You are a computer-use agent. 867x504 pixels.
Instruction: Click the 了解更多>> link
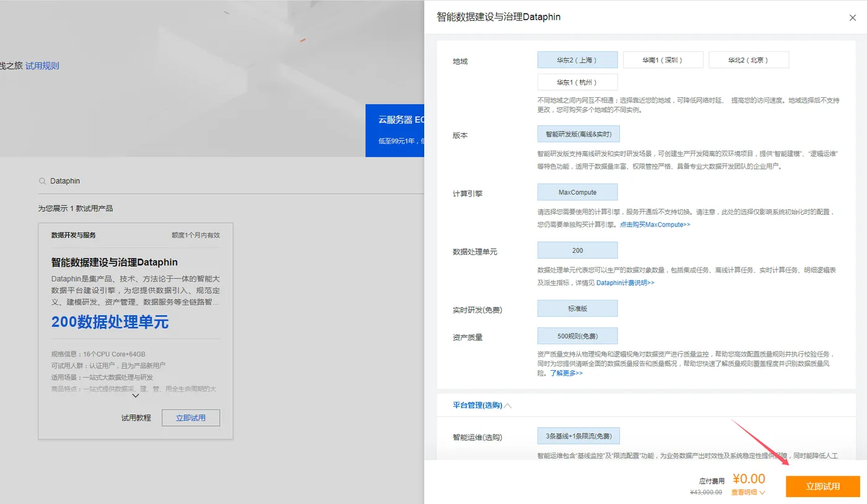[x=567, y=373]
